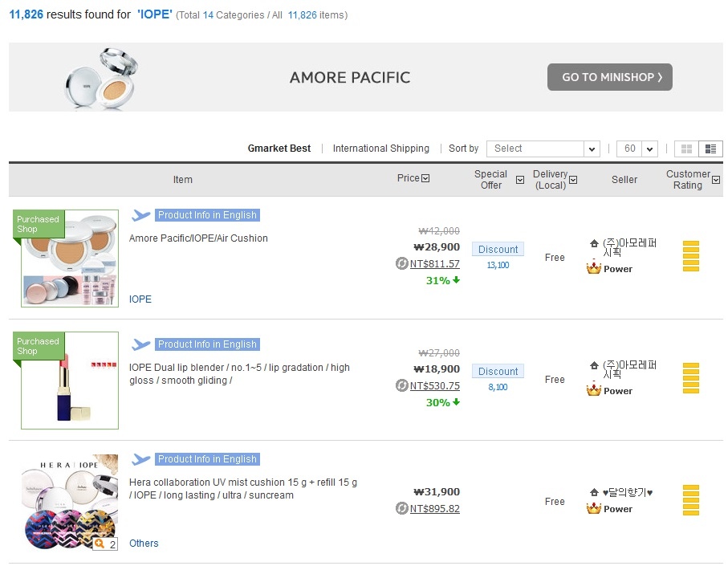Click rating bars for Hera cushion item
The width and height of the screenshot is (728, 570).
pos(691,500)
